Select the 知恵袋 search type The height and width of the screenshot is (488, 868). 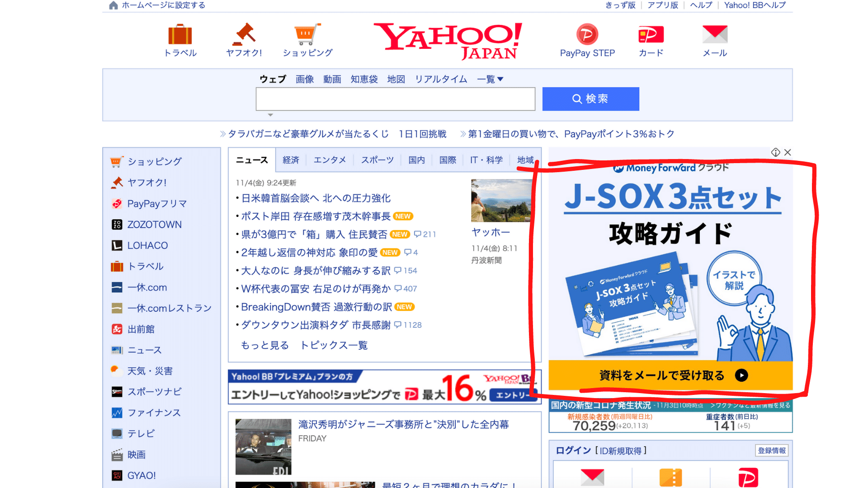[364, 79]
